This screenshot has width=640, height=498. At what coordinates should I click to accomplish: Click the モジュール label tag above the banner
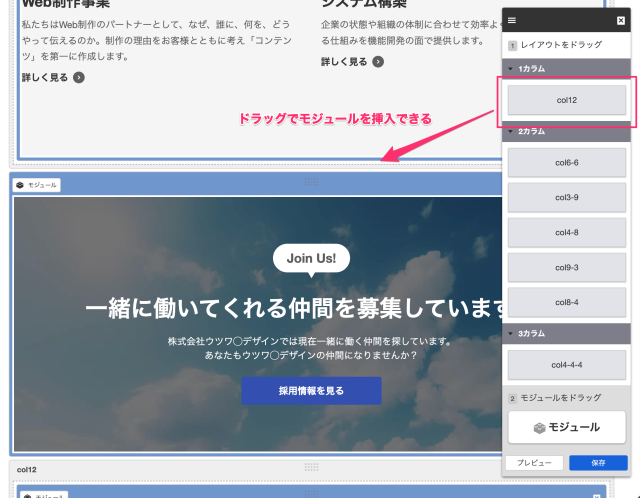pyautogui.click(x=37, y=185)
